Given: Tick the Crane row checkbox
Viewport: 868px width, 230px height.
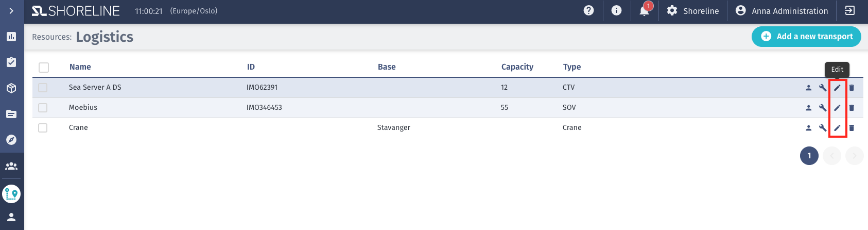Looking at the screenshot, I should point(43,128).
